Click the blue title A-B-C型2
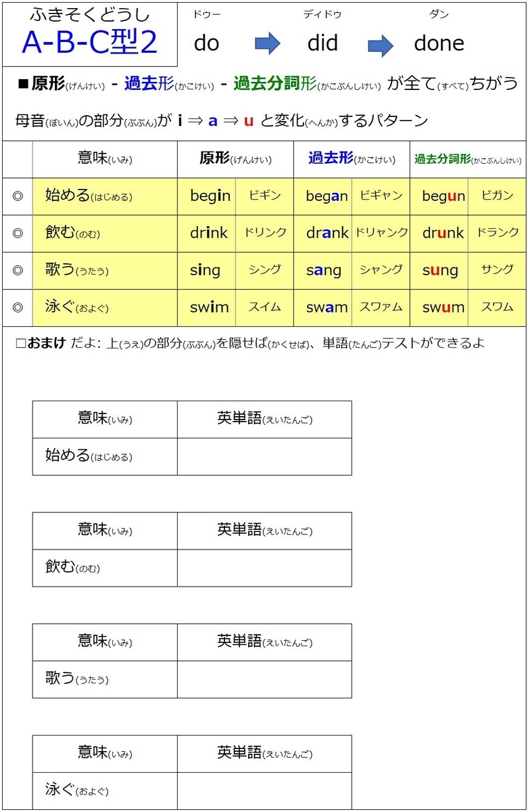This screenshot has width=528, height=812. click(x=89, y=43)
